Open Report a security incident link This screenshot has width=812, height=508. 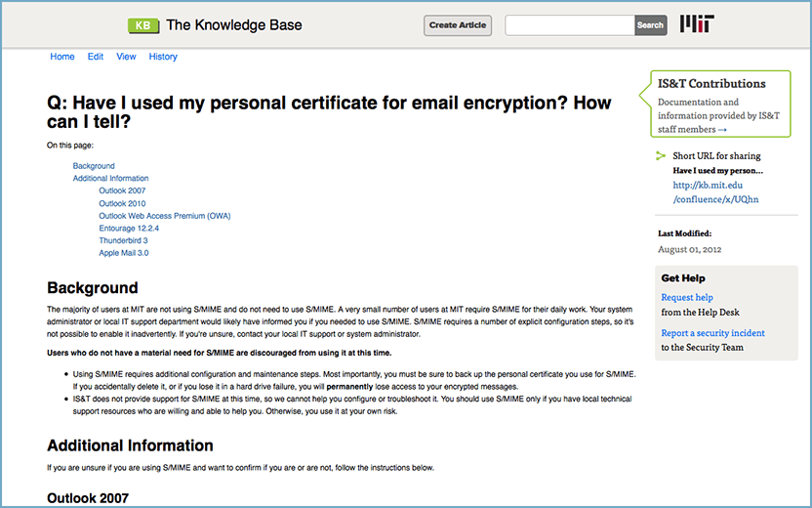tap(712, 333)
